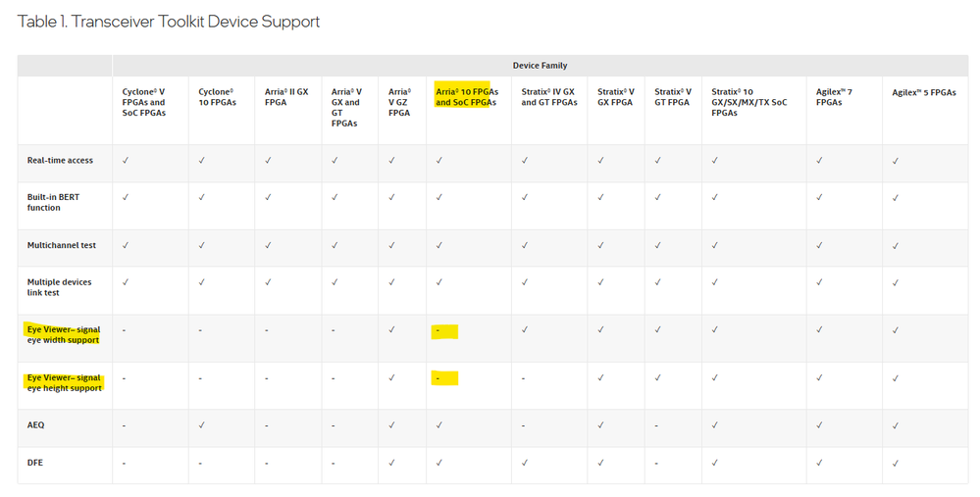
Task: Click the Multiple devices link test checkmark for Stratix 10
Action: [715, 282]
